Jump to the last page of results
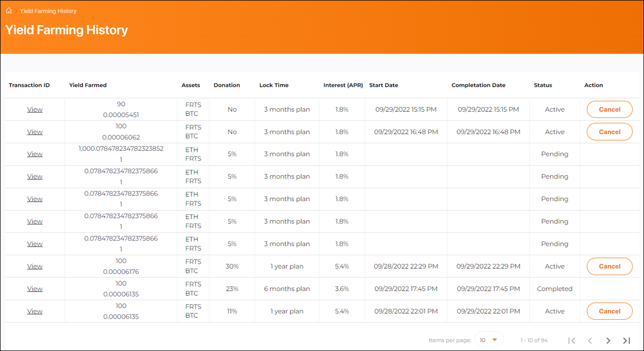This screenshot has height=351, width=644. (626, 340)
